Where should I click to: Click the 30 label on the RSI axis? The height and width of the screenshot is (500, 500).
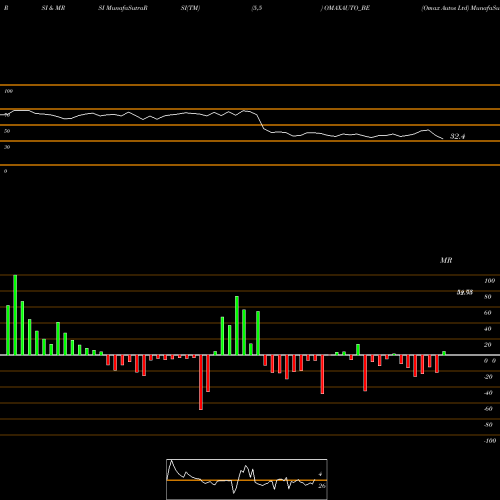coord(7,147)
